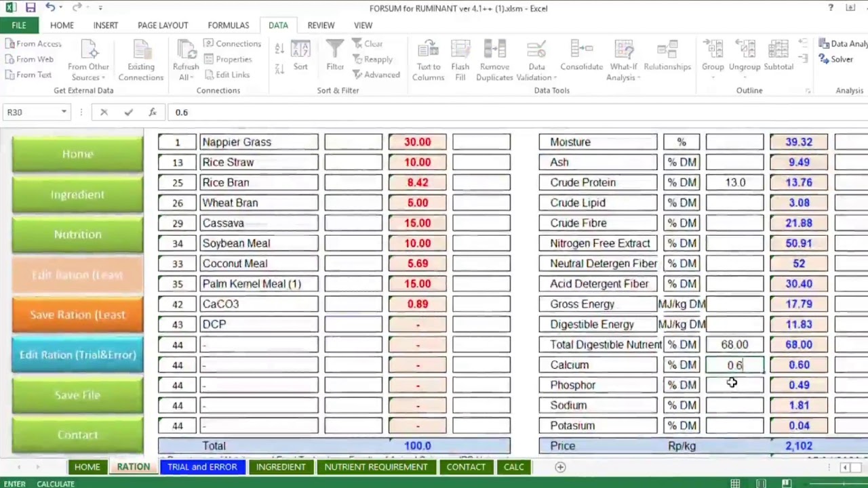
Task: Click orange Save Ration (Least button
Action: tap(77, 314)
